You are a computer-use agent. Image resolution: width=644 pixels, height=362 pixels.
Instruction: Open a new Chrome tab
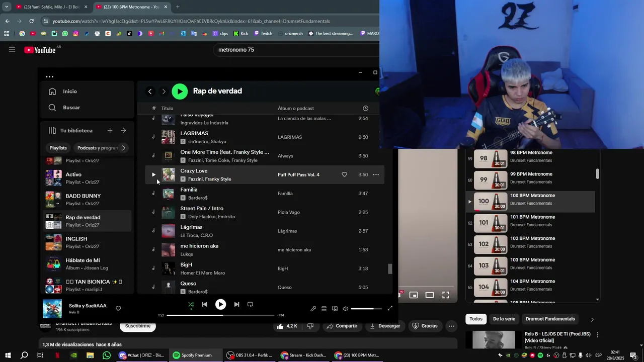pyautogui.click(x=177, y=7)
